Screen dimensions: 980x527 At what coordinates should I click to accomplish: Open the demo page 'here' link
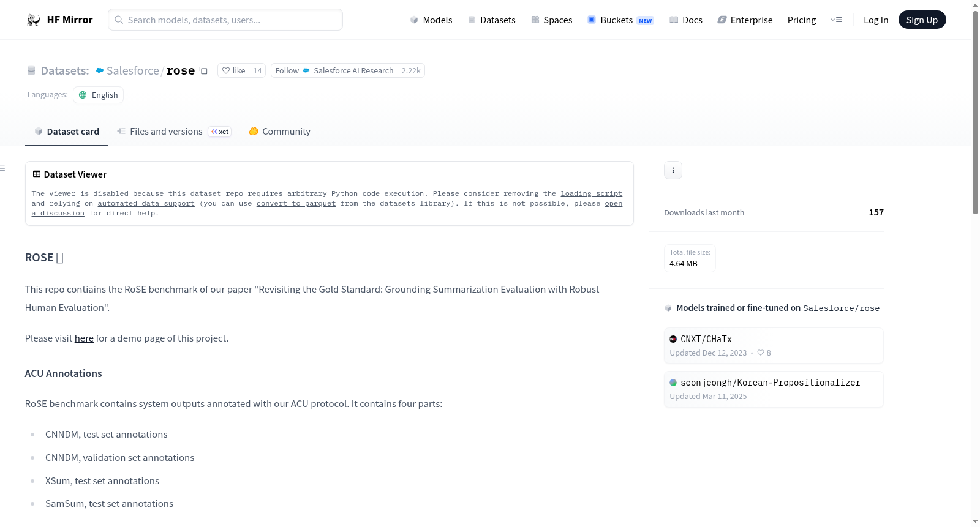[x=84, y=338]
